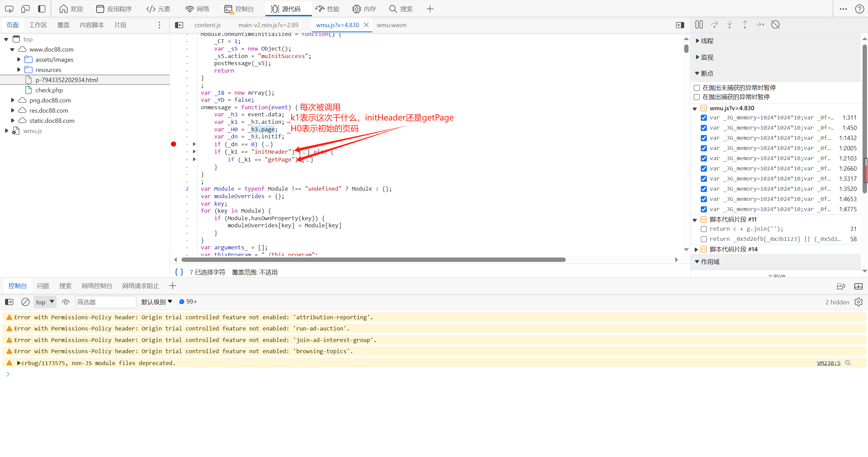Click the pause script execution icon
The height and width of the screenshot is (457, 868).
pyautogui.click(x=699, y=24)
